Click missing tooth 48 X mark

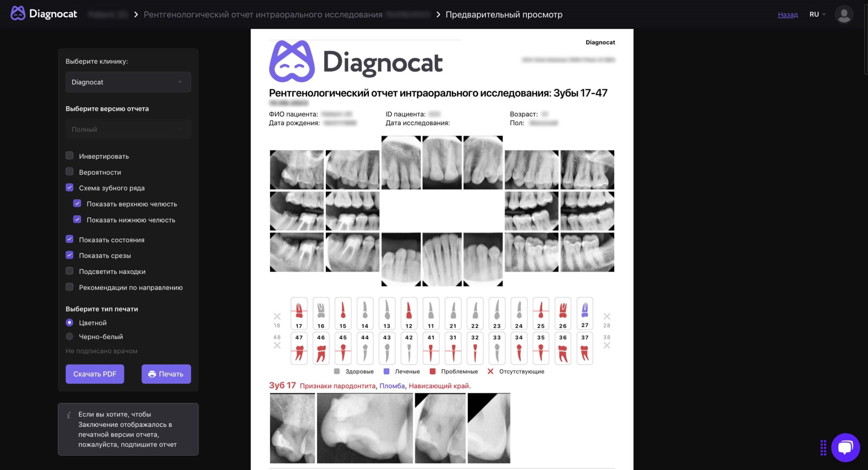(x=277, y=345)
